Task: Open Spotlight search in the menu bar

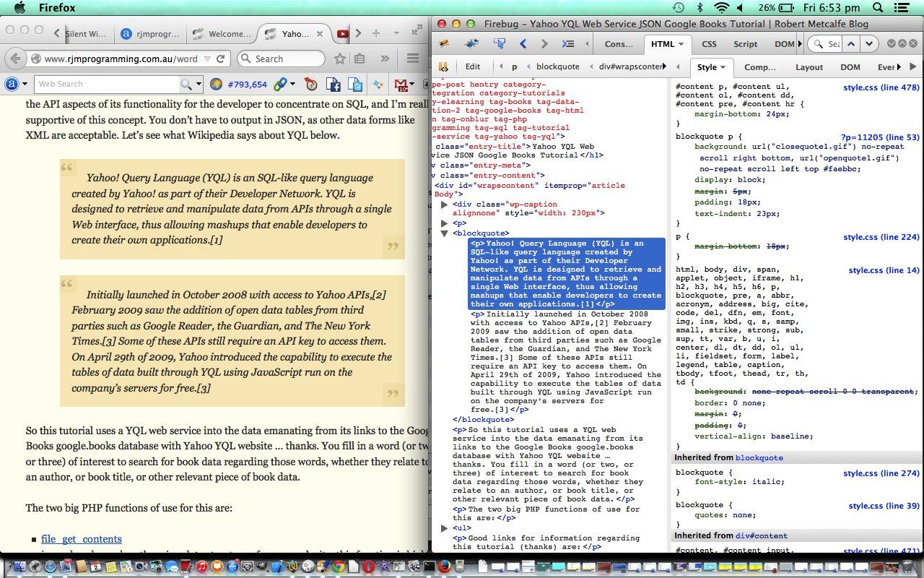Action: pyautogui.click(x=877, y=8)
